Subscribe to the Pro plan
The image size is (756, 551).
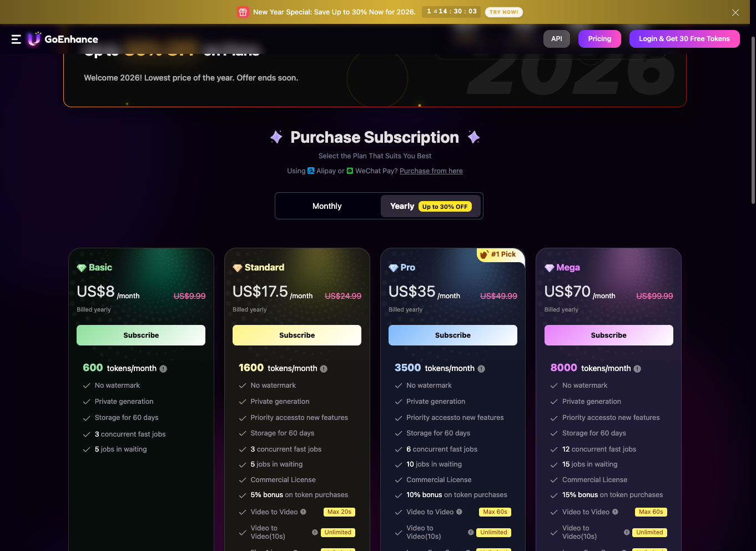point(452,335)
